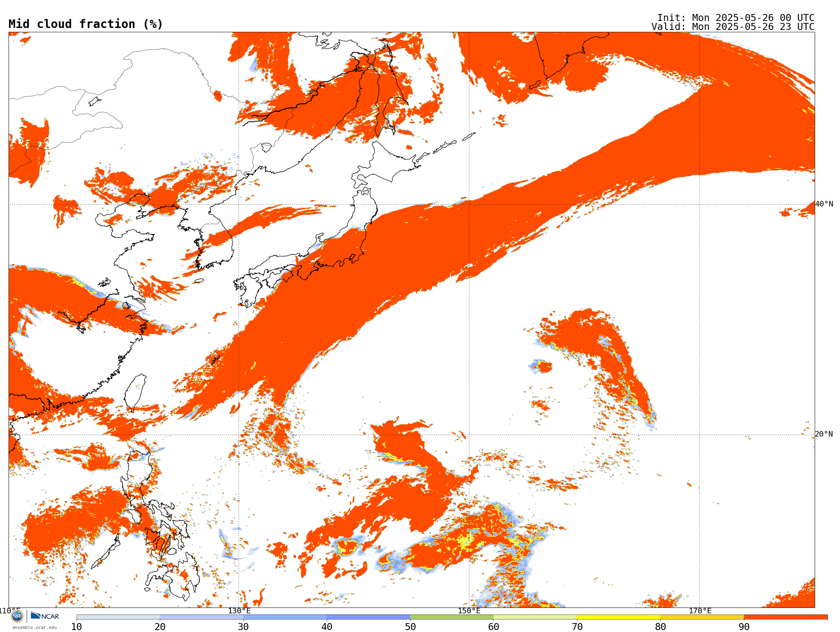Click the 80–90 amber colorbar segment

tap(702, 617)
